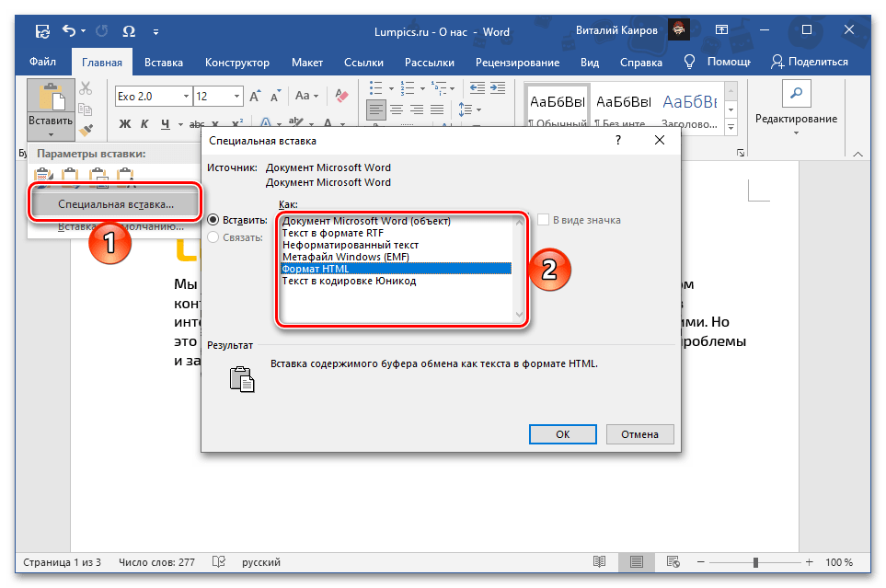
Task: Click the zoom slider handle
Action: click(755, 561)
